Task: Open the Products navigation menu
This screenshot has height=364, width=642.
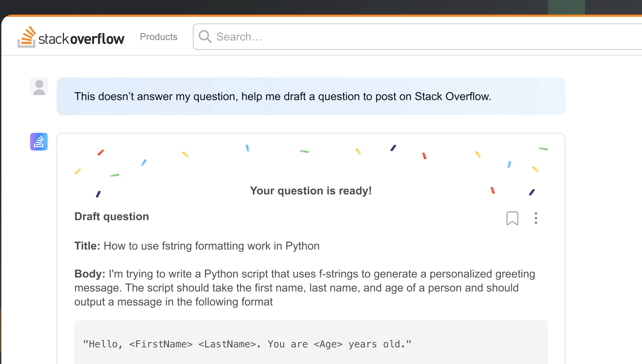Action: (158, 37)
